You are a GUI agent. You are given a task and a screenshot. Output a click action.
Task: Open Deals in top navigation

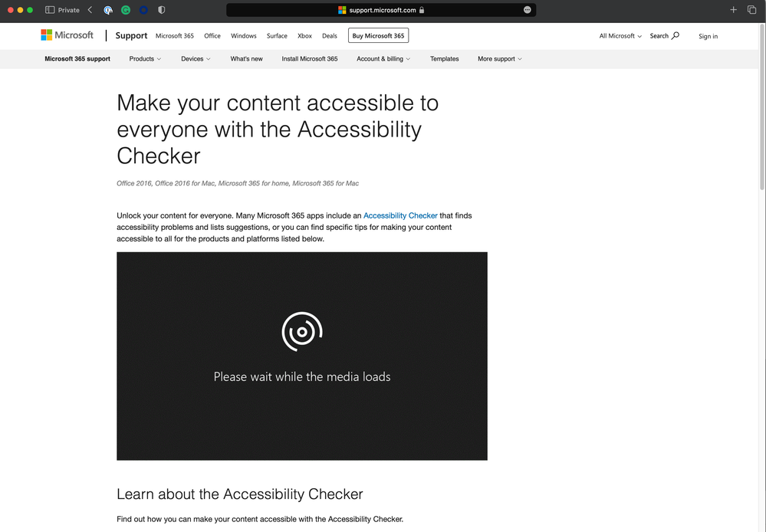329,36
